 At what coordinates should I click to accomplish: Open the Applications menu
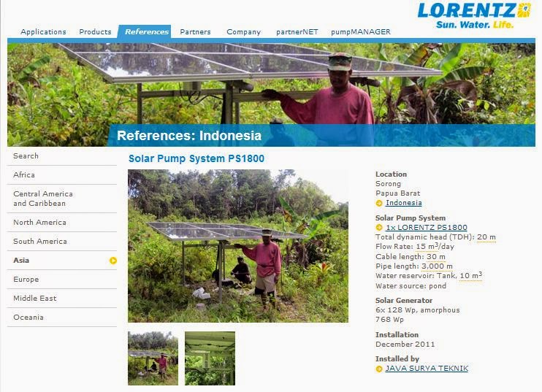pos(43,32)
